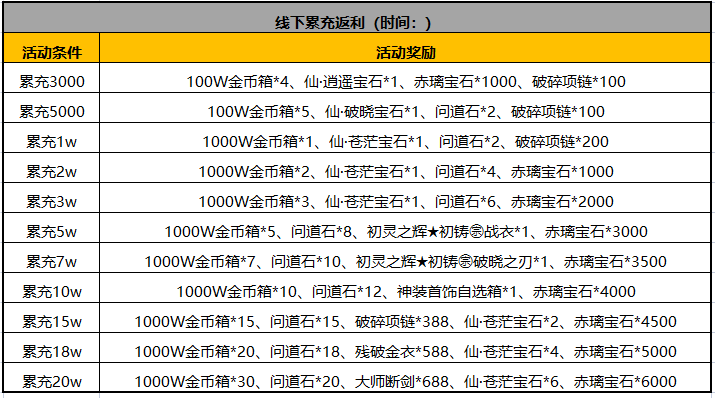The width and height of the screenshot is (715, 398).
Task: Select the 累充3000 condition cell
Action: coord(52,78)
